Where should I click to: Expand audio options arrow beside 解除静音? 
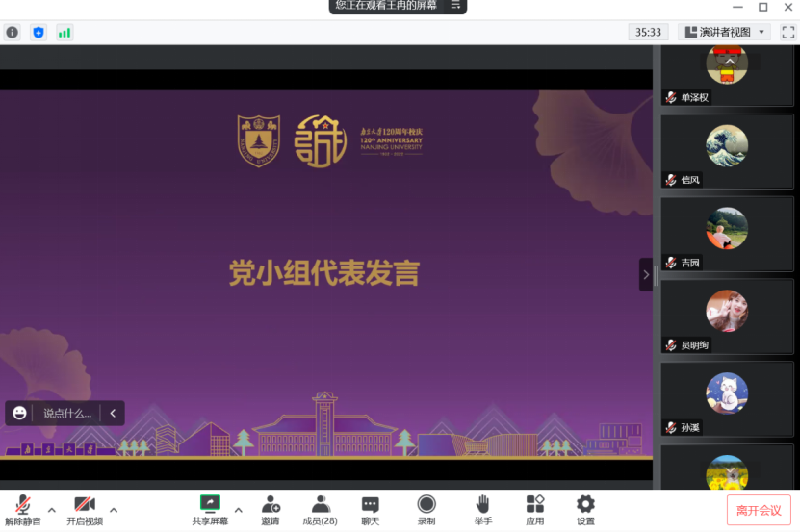tap(52, 510)
